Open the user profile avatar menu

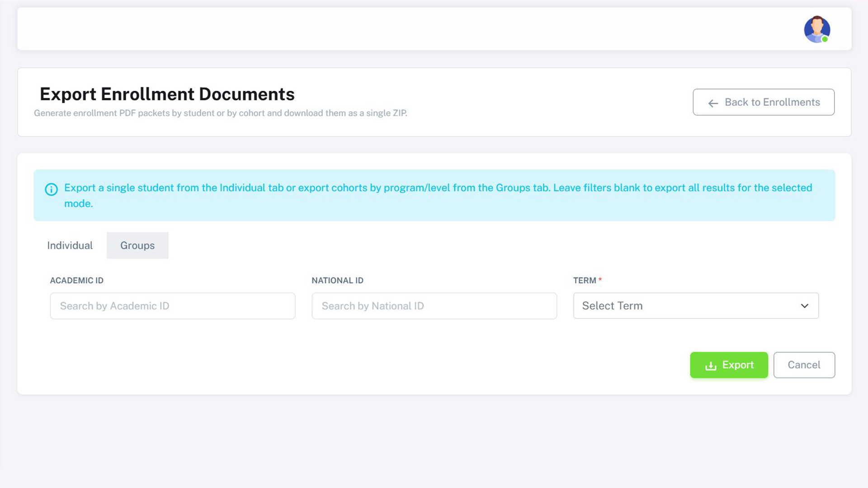pos(817,29)
